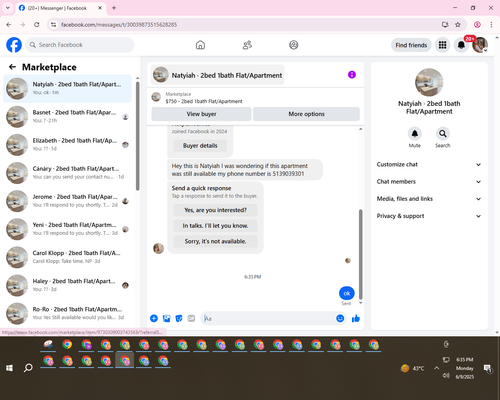View site information icon in address bar

tap(53, 24)
